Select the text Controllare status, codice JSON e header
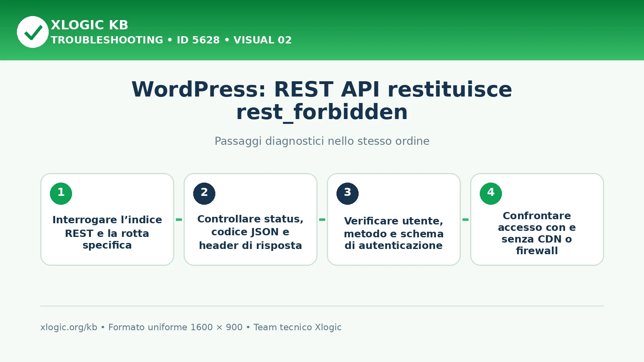This screenshot has width=644, height=362. 250,232
